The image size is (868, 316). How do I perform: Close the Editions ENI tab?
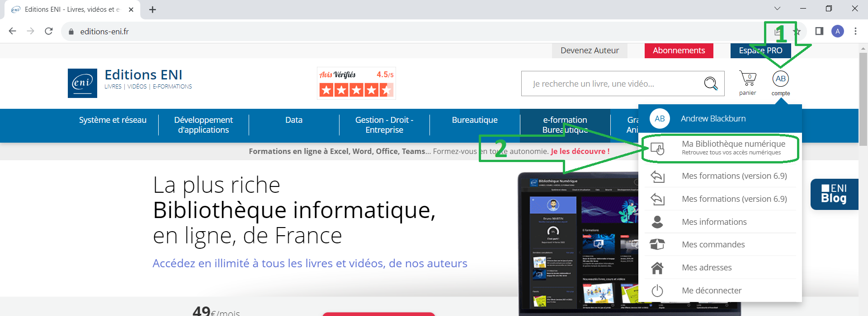tap(131, 9)
